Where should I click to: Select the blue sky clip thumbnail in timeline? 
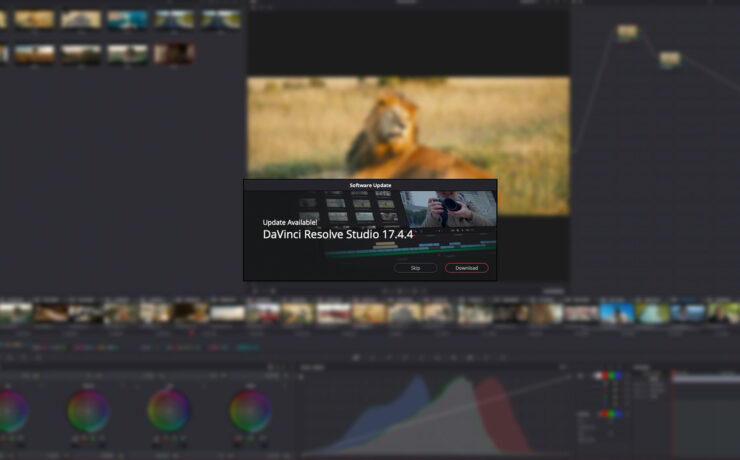(617, 313)
